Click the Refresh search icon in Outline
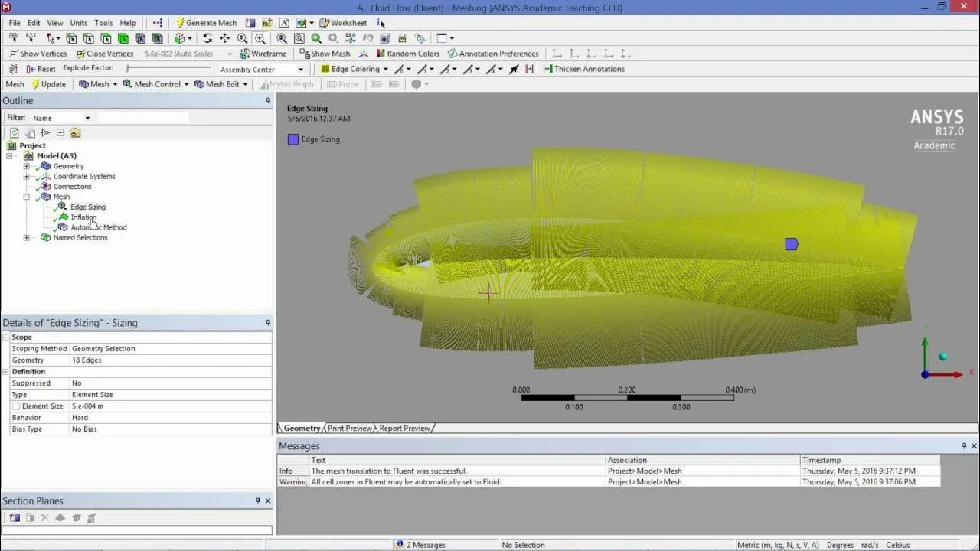980x551 pixels. point(15,132)
